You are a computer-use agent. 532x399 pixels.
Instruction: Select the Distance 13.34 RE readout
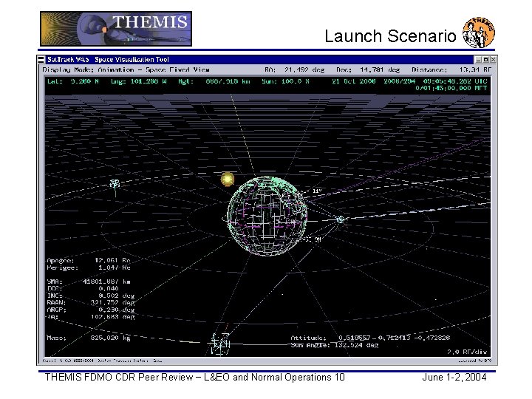pos(451,70)
